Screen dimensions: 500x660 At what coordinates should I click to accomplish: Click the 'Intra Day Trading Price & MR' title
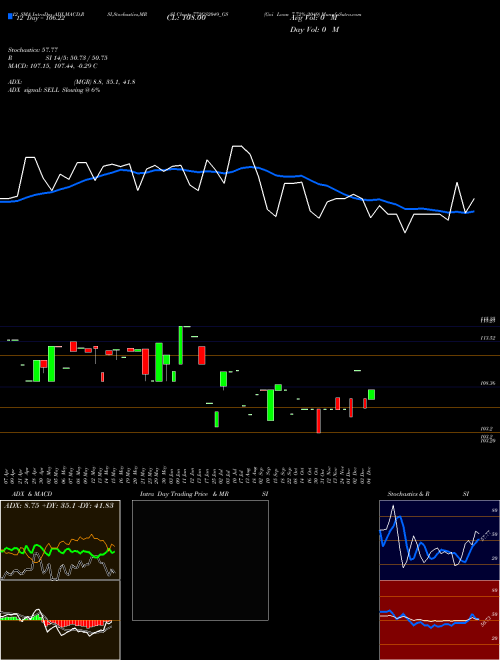(184, 494)
